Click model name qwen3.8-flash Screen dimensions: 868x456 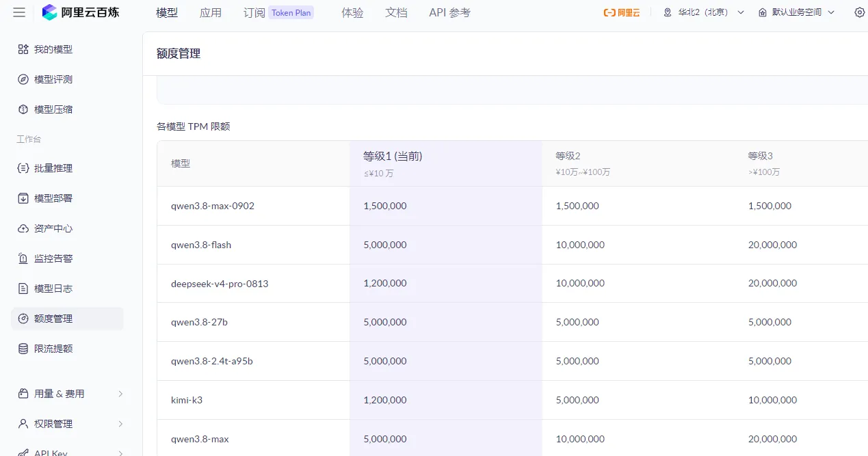point(201,245)
